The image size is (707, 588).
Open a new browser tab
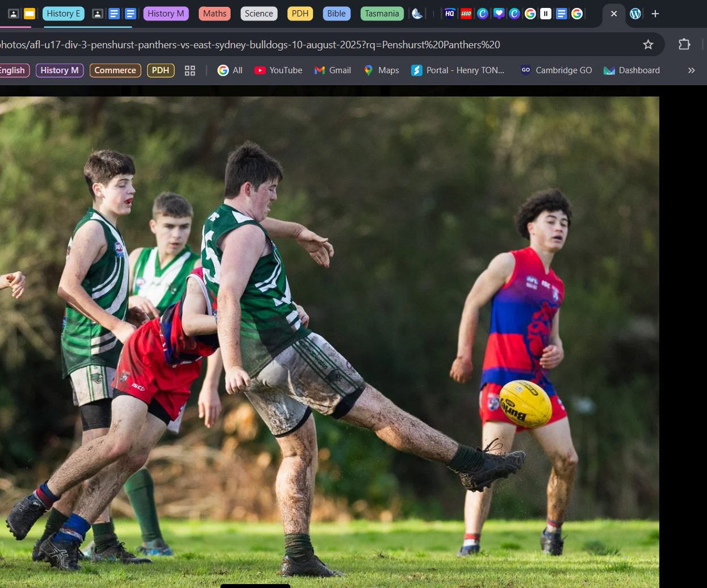click(655, 14)
